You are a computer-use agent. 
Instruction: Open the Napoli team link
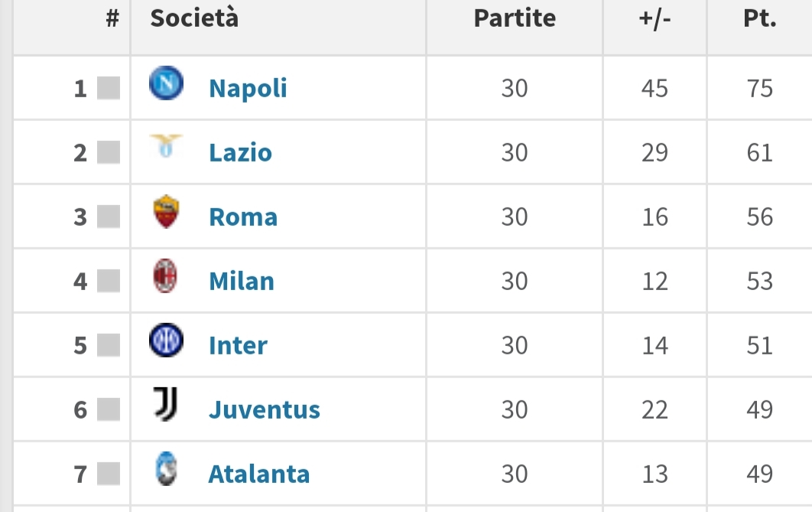click(248, 89)
